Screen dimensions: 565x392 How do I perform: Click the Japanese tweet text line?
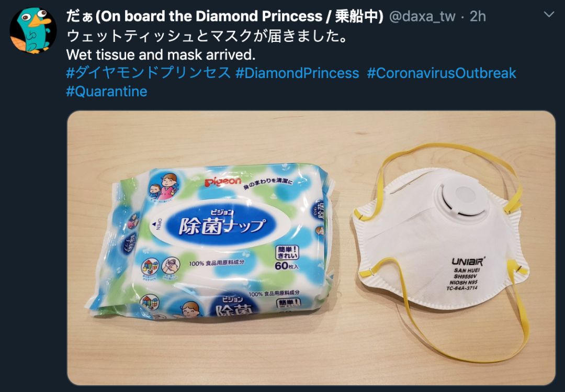pos(207,36)
